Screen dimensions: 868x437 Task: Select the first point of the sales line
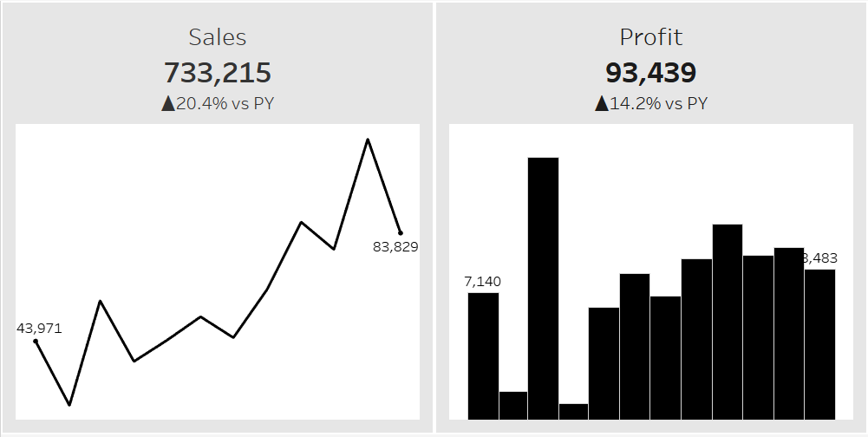[36, 342]
